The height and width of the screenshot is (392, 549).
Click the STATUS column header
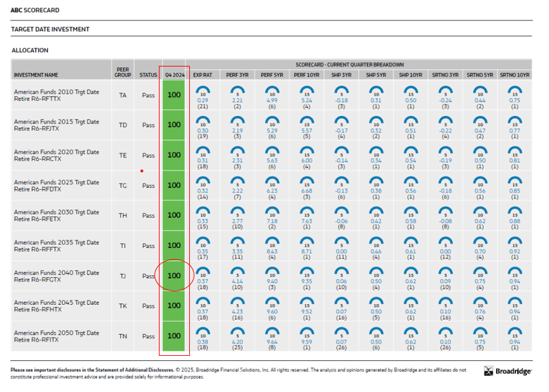pyautogui.click(x=148, y=75)
